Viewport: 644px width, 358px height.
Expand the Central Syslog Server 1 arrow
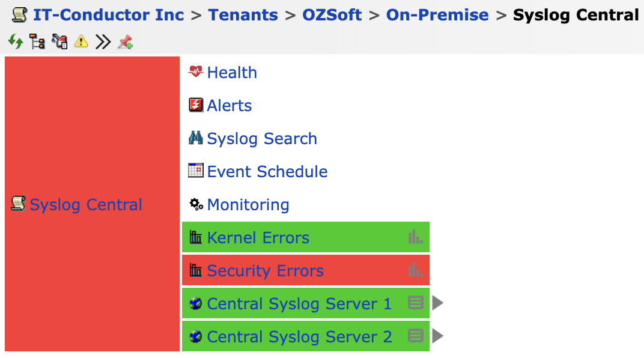pyautogui.click(x=438, y=303)
